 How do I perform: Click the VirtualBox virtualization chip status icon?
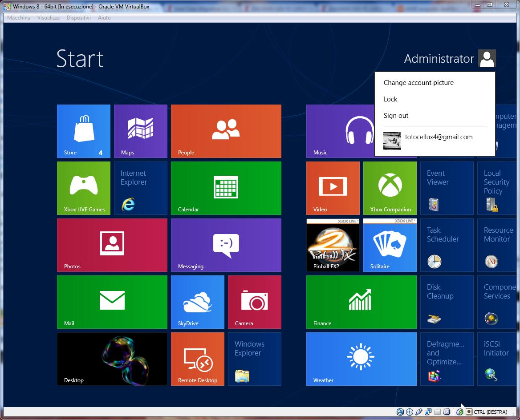coord(447,412)
